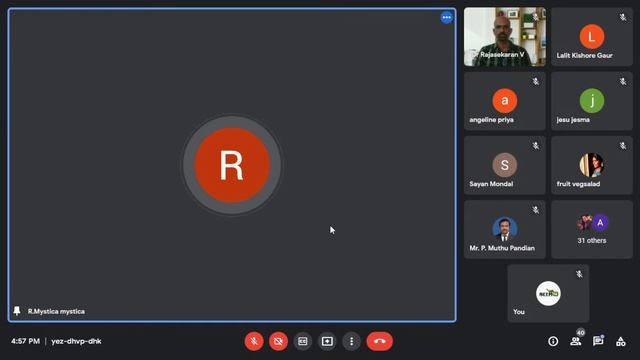The height and width of the screenshot is (360, 640).
Task: Open the Activities icon
Action: [620, 341]
